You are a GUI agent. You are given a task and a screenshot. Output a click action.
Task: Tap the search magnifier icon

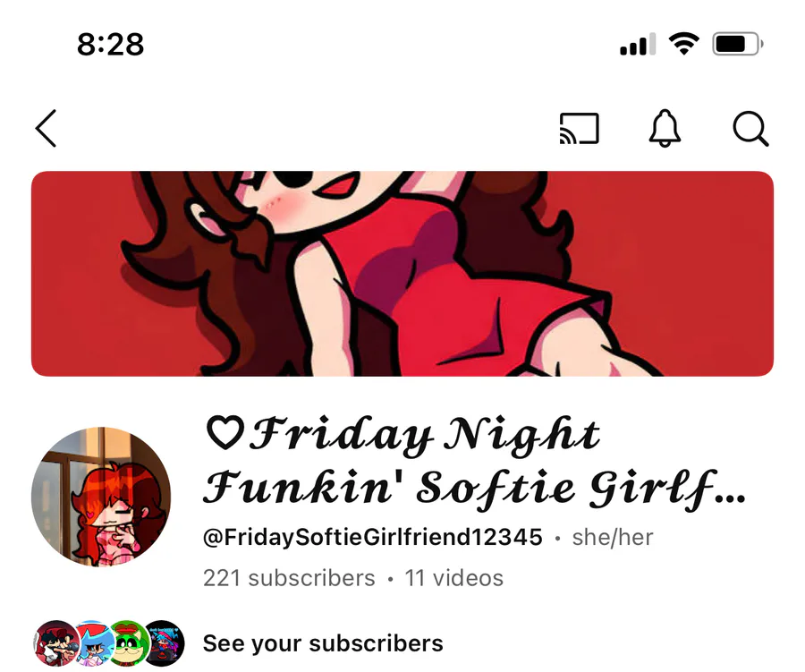pyautogui.click(x=750, y=129)
